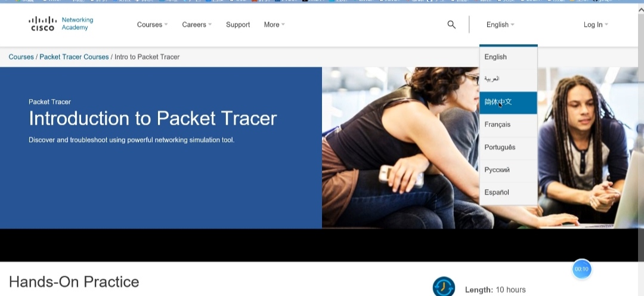Select Arabic in language list
The height and width of the screenshot is (296, 644).
pos(509,79)
